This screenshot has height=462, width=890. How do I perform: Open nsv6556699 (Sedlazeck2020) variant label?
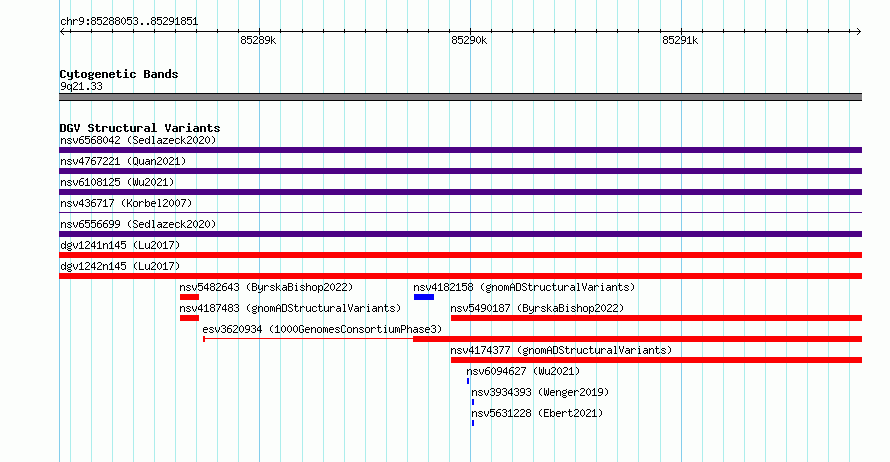coord(138,224)
